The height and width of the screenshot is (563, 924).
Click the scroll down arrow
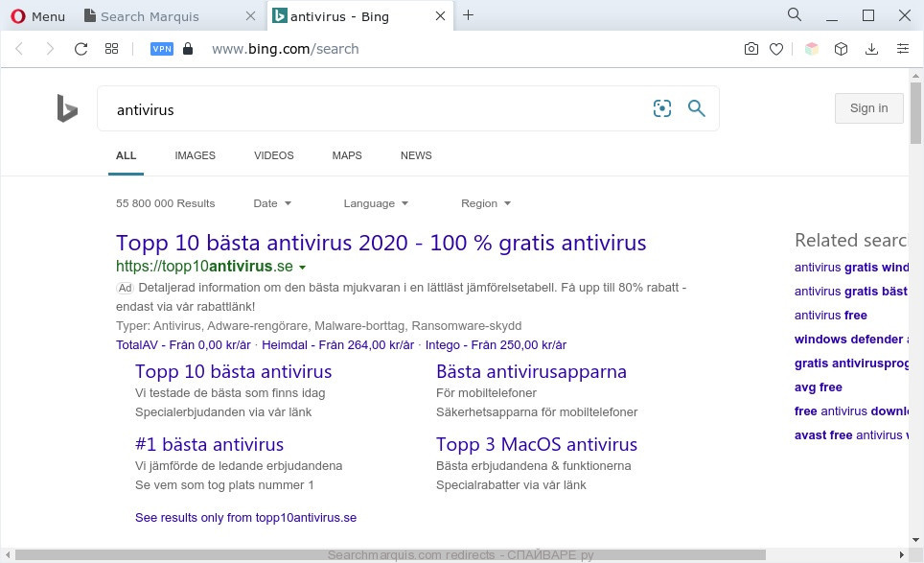(x=915, y=539)
